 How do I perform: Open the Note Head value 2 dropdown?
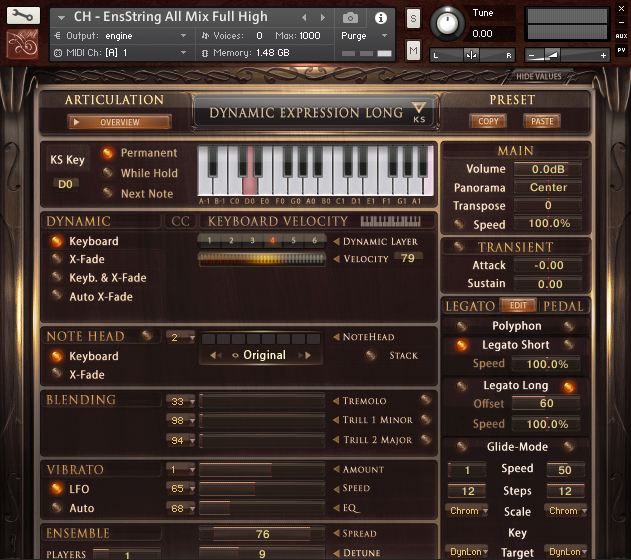pos(181,337)
